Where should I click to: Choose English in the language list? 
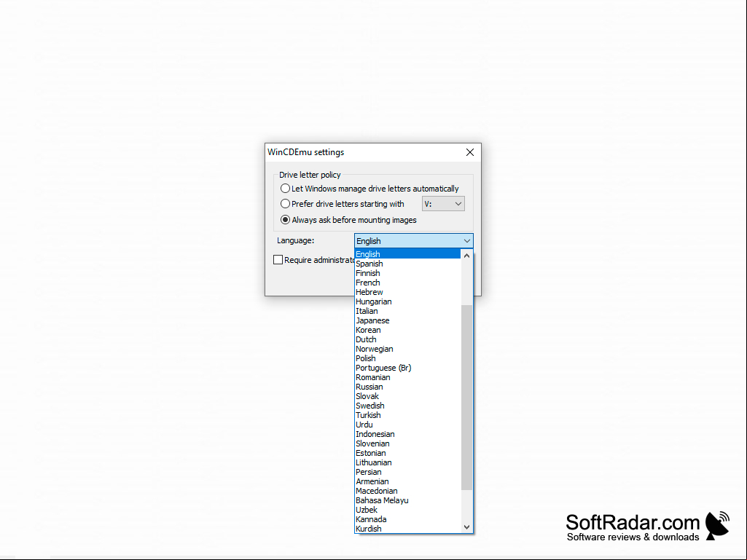tap(408, 254)
